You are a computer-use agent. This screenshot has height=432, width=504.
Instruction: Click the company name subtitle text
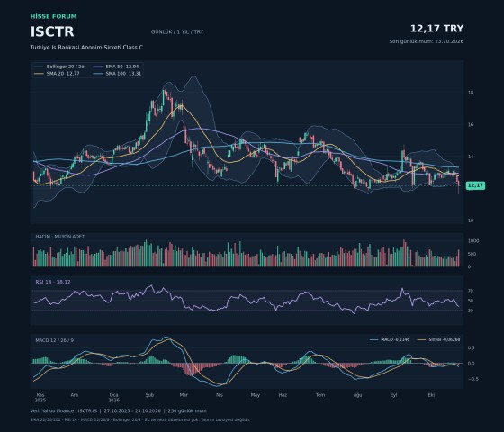(86, 47)
